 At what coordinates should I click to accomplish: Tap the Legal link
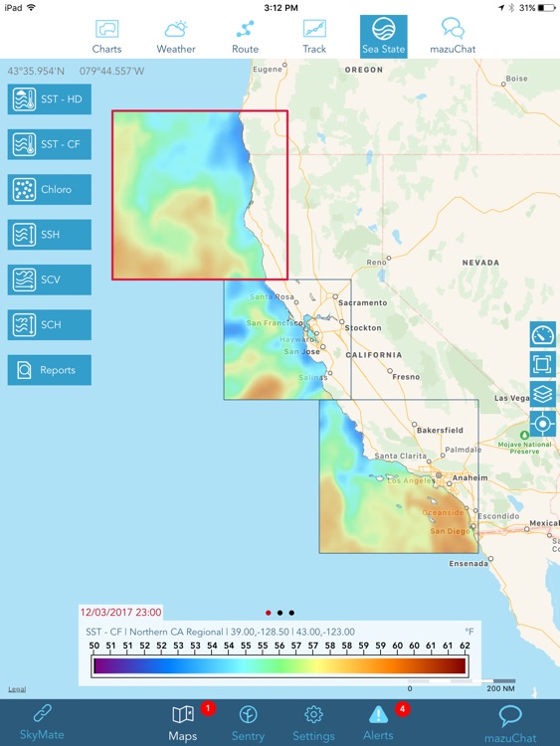[17, 689]
